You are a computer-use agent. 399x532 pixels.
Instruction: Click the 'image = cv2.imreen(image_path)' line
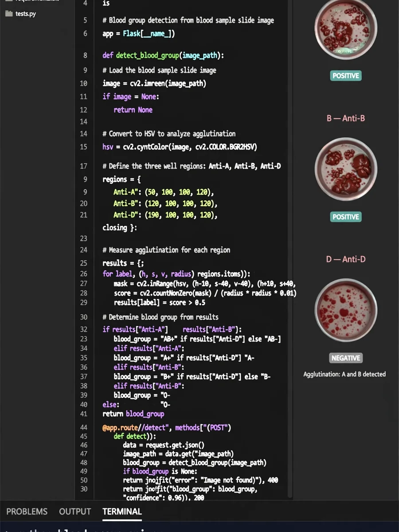[154, 83]
